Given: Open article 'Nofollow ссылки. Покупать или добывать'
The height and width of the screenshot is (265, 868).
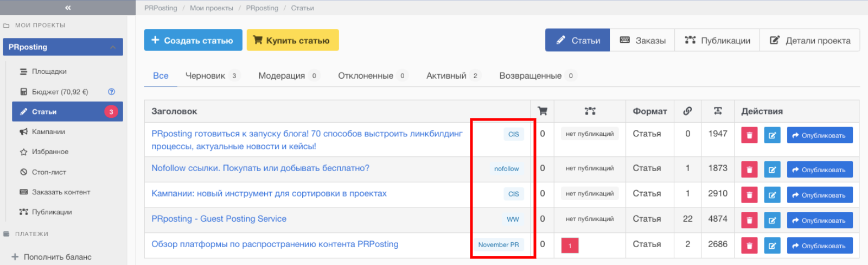Looking at the screenshot, I should click(x=260, y=168).
